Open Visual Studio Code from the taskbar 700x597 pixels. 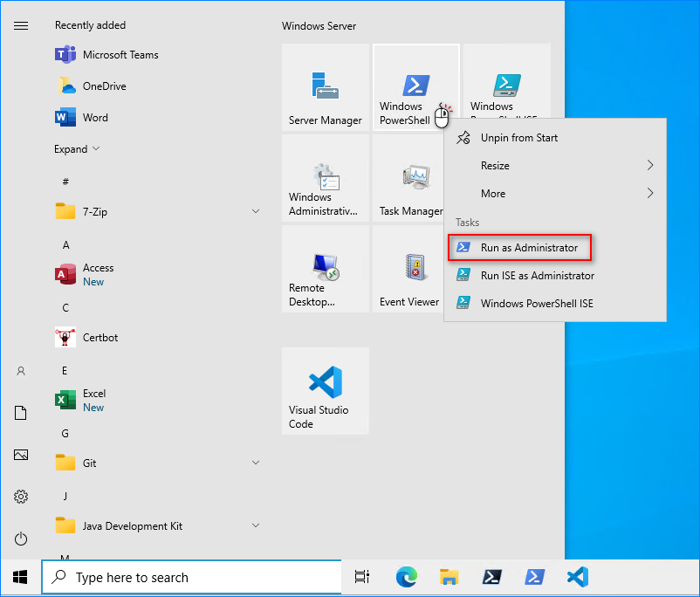[x=578, y=577]
